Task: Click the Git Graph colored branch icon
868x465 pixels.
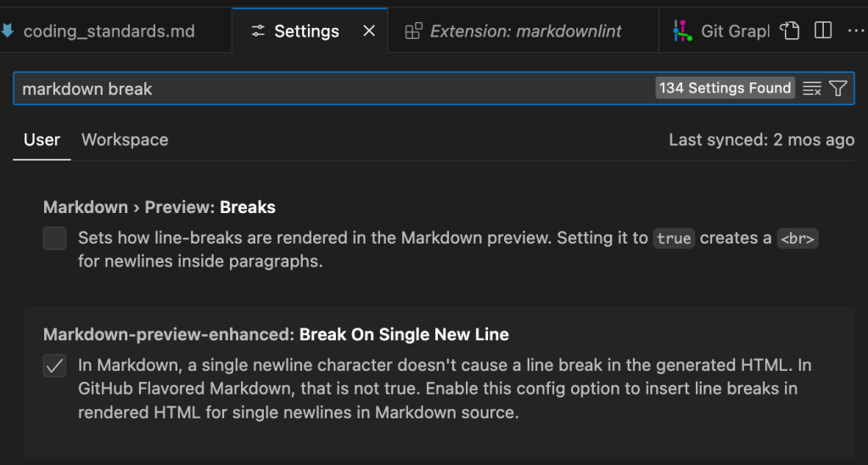Action: (x=682, y=31)
